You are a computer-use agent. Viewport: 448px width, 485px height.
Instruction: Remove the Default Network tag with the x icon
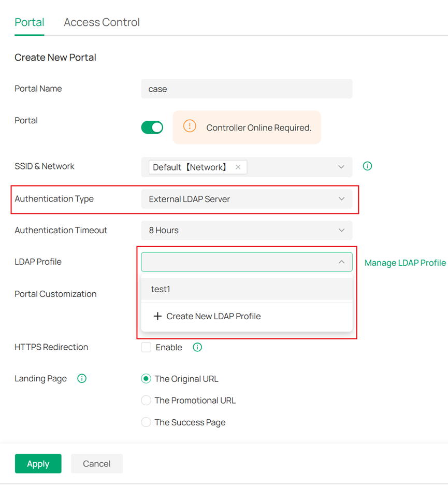(x=238, y=167)
